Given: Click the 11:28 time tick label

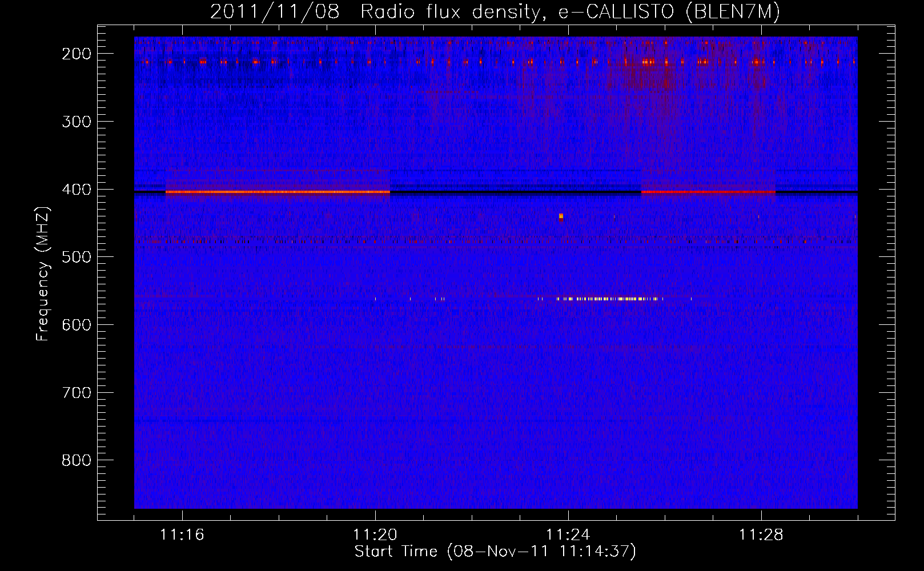Looking at the screenshot, I should point(761,535).
